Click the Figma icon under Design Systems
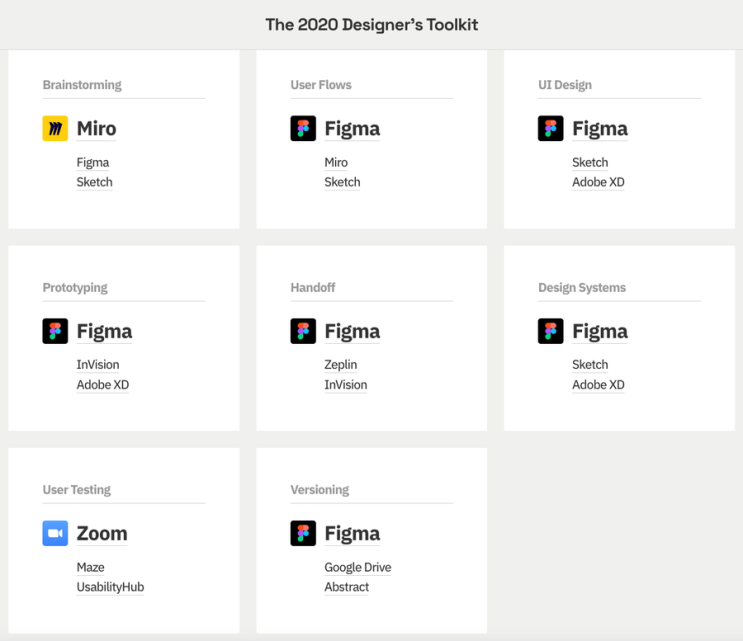Screen dimensions: 743x641 pos(551,331)
